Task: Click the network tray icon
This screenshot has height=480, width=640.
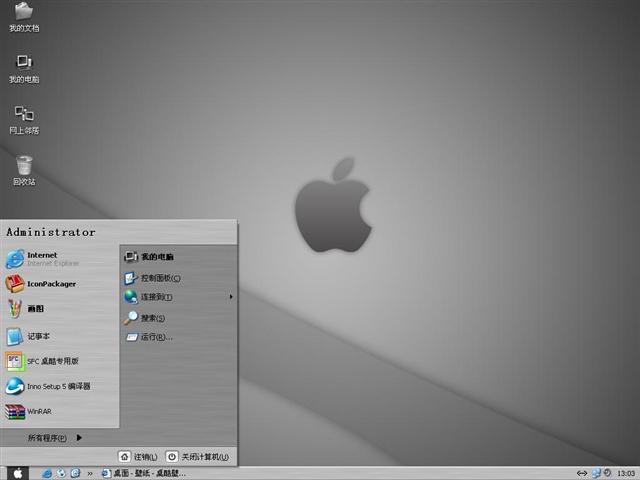Action: 596,473
